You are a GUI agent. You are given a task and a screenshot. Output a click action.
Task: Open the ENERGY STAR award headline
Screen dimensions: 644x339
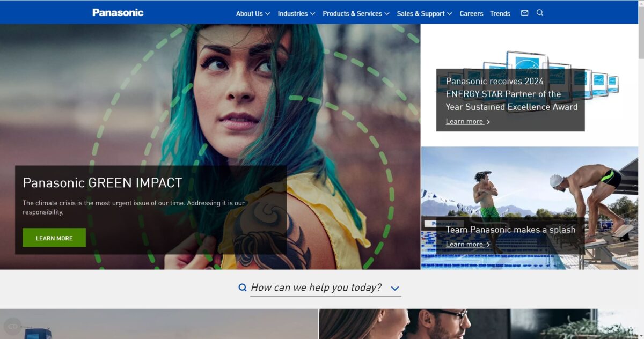(x=511, y=94)
